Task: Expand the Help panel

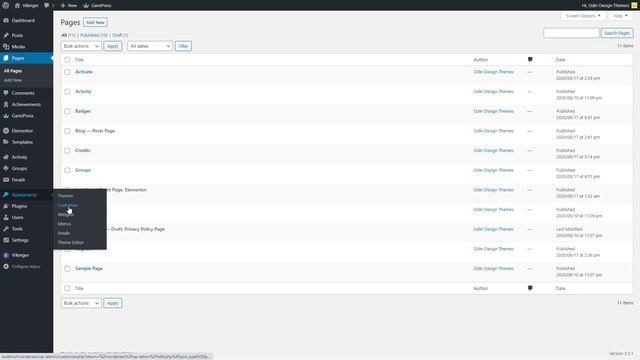Action: pos(620,16)
